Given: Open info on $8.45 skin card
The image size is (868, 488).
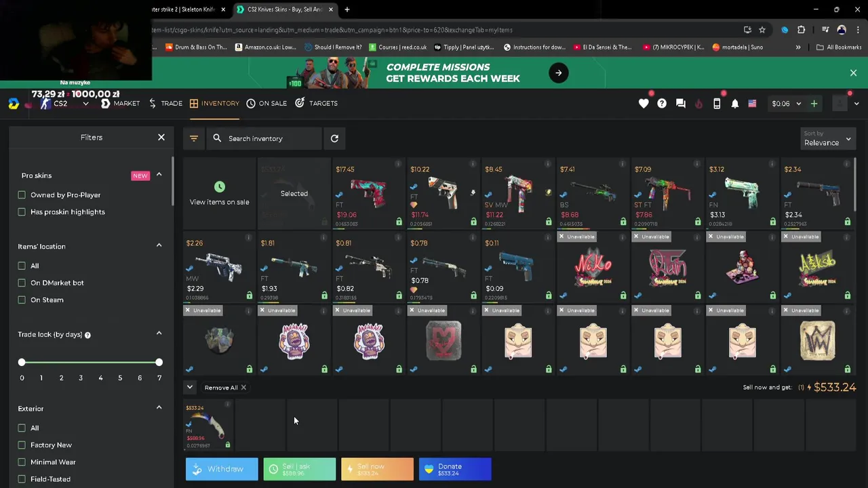Looking at the screenshot, I should point(548,165).
